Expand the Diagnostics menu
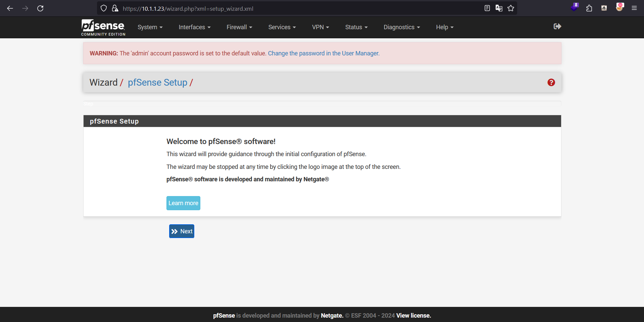Screen dimensions: 644x322 pyautogui.click(x=402, y=27)
